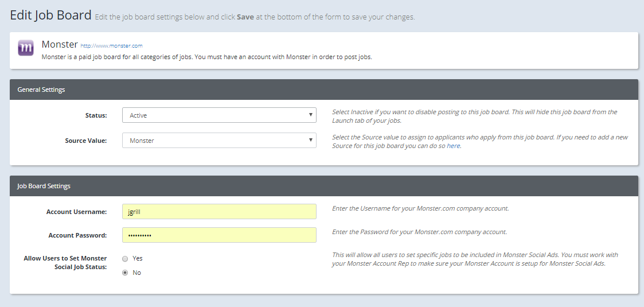Click the Account Password label
Viewport: 644px width, 307px height.
click(77, 235)
